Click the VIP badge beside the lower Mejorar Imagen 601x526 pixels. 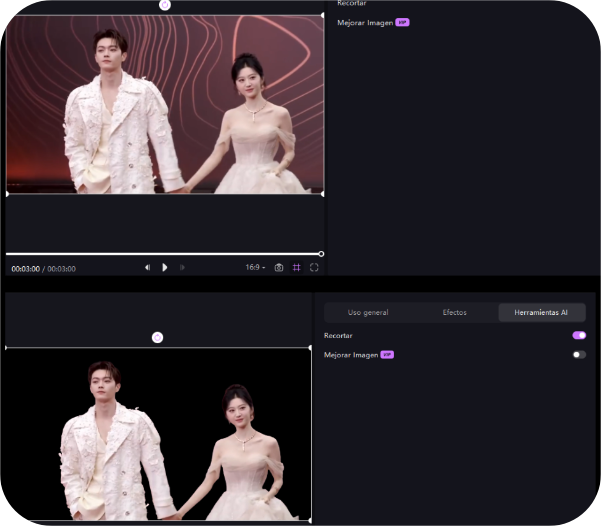(x=387, y=355)
